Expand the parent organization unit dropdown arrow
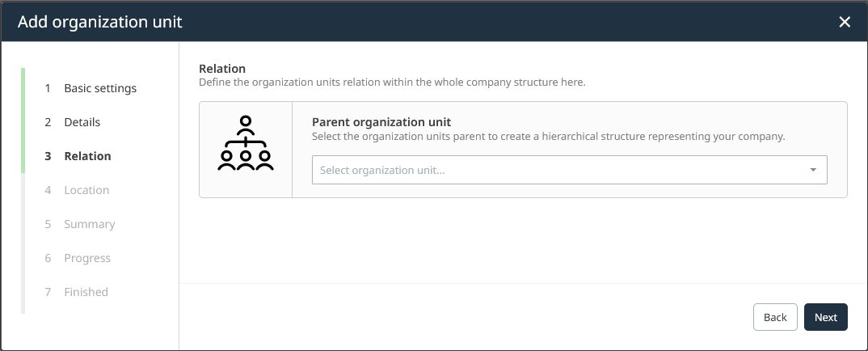 [x=812, y=170]
